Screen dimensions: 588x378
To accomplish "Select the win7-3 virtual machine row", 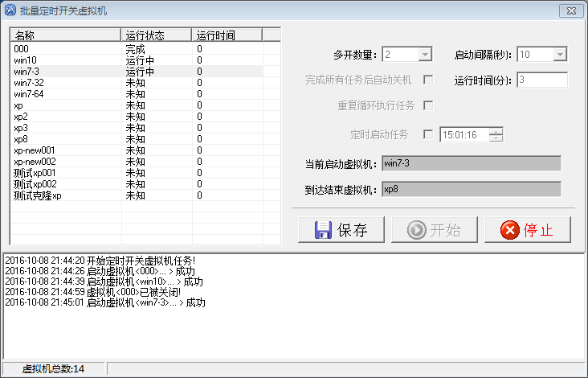I will tap(137, 72).
